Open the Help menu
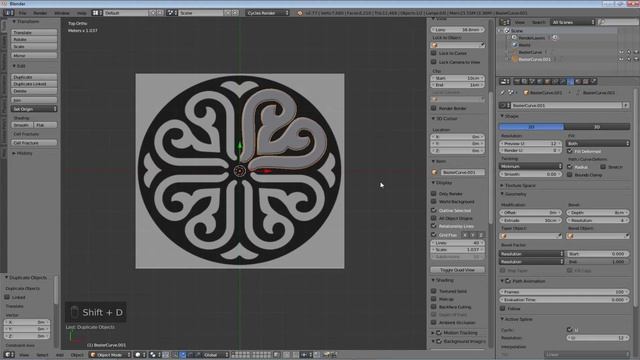Screen dimensions: 640x360 tap(82, 13)
